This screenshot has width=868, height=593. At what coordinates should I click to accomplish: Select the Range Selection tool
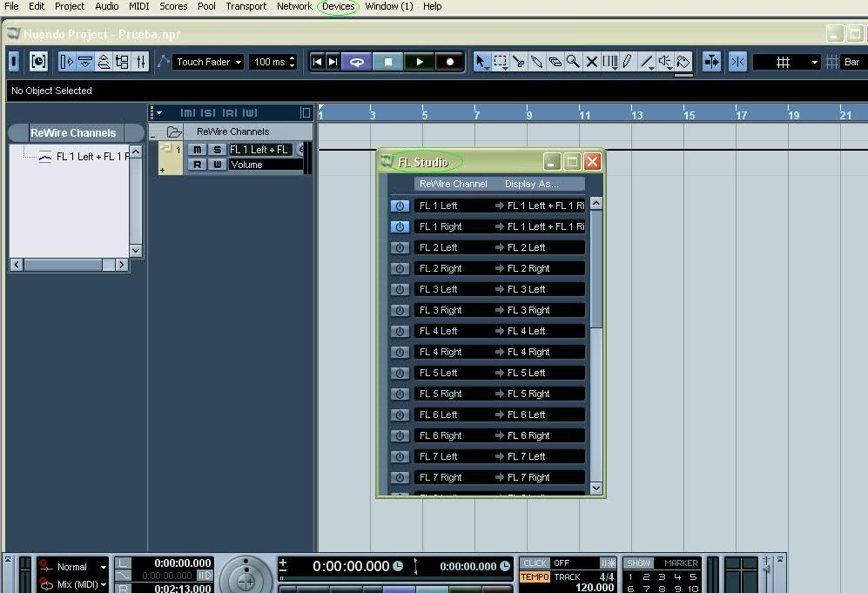(501, 62)
